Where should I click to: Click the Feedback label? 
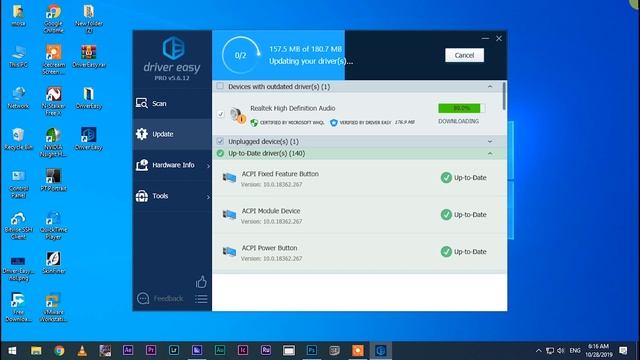pos(168,298)
